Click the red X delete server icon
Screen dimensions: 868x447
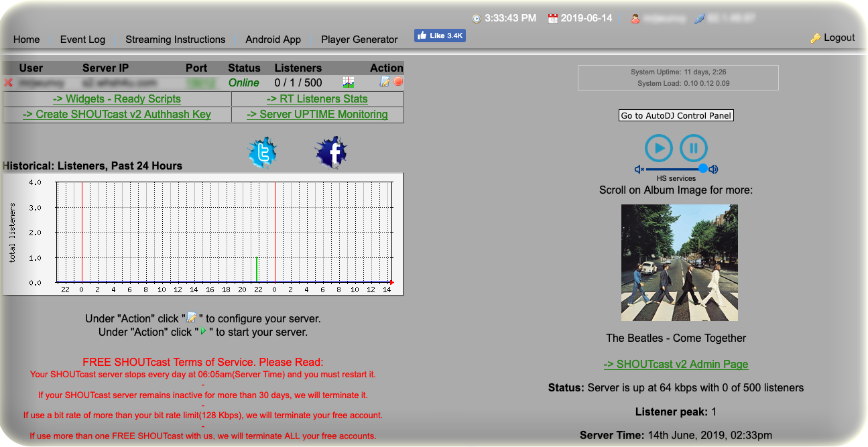point(8,82)
